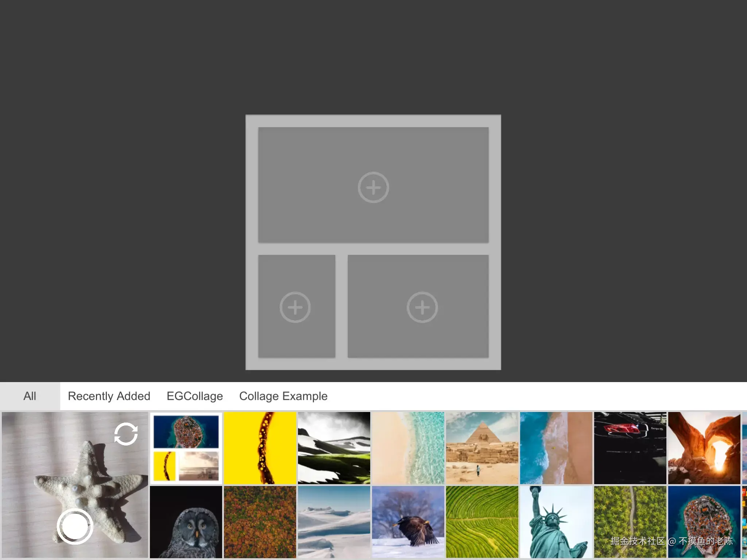Select the snowy dunes landscape photo
This screenshot has height=560, width=747.
[x=334, y=522]
